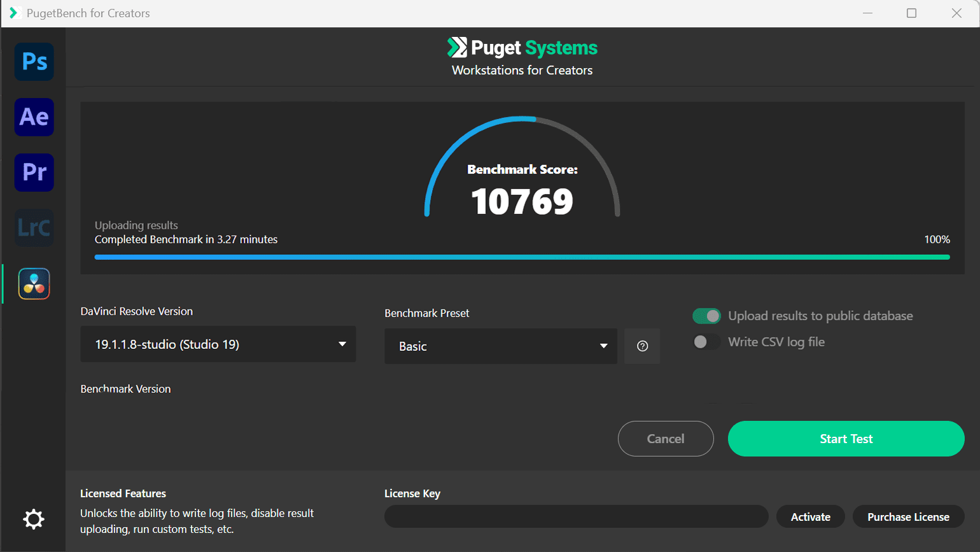Enable Write CSV log file toggle
This screenshot has height=552, width=980.
click(x=706, y=342)
